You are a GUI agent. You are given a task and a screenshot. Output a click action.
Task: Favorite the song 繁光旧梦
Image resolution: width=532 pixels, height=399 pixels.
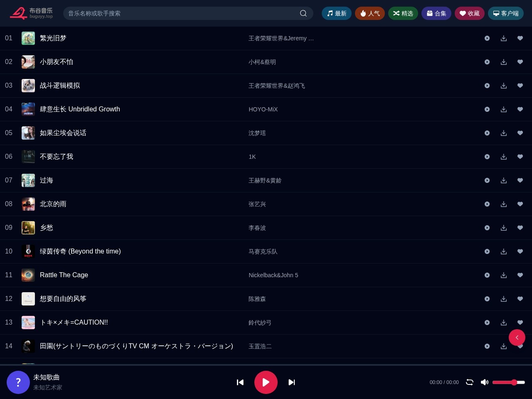(x=520, y=38)
